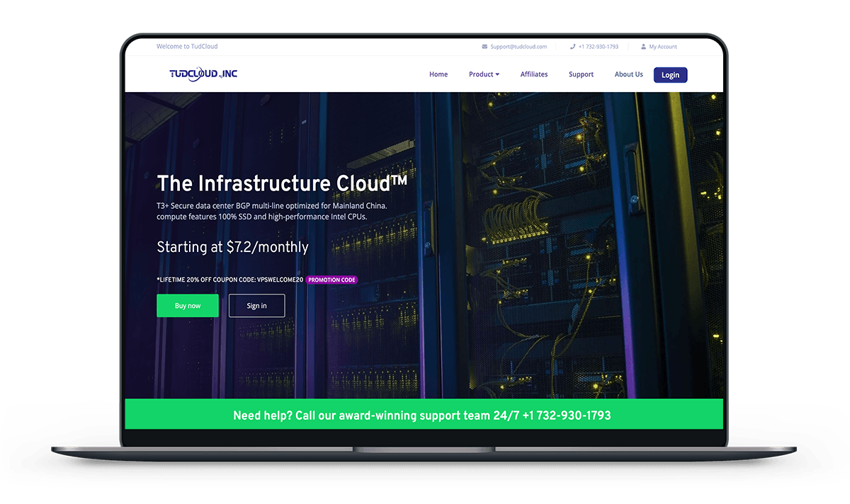Image resolution: width=850 pixels, height=504 pixels.
Task: Click 'The Infrastructure Cloud™' headline
Action: (x=282, y=183)
